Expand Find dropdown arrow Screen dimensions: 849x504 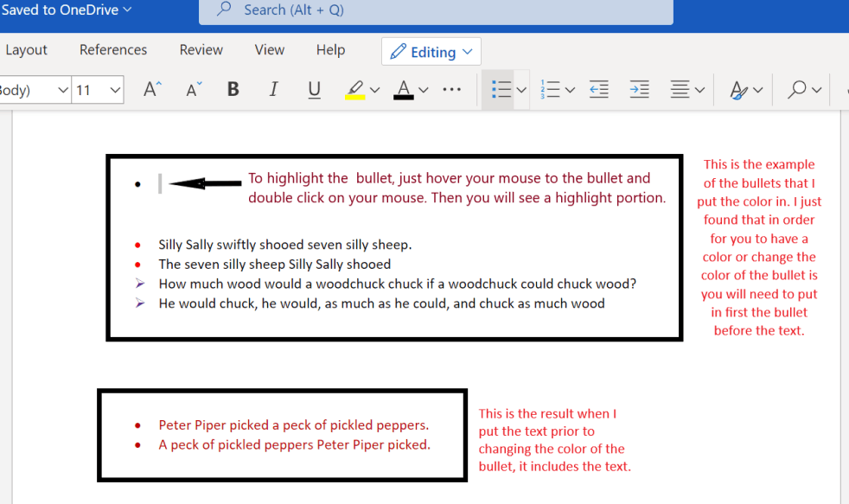pyautogui.click(x=816, y=90)
